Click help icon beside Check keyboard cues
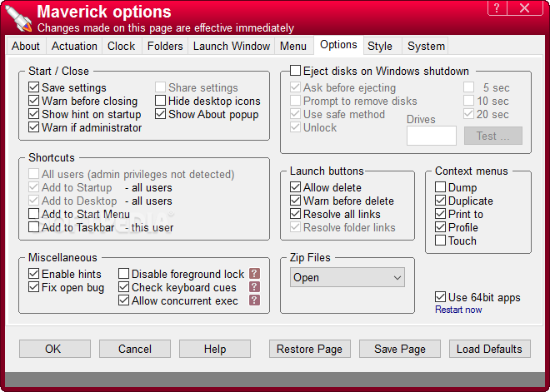This screenshot has height=392, width=550. [x=255, y=287]
